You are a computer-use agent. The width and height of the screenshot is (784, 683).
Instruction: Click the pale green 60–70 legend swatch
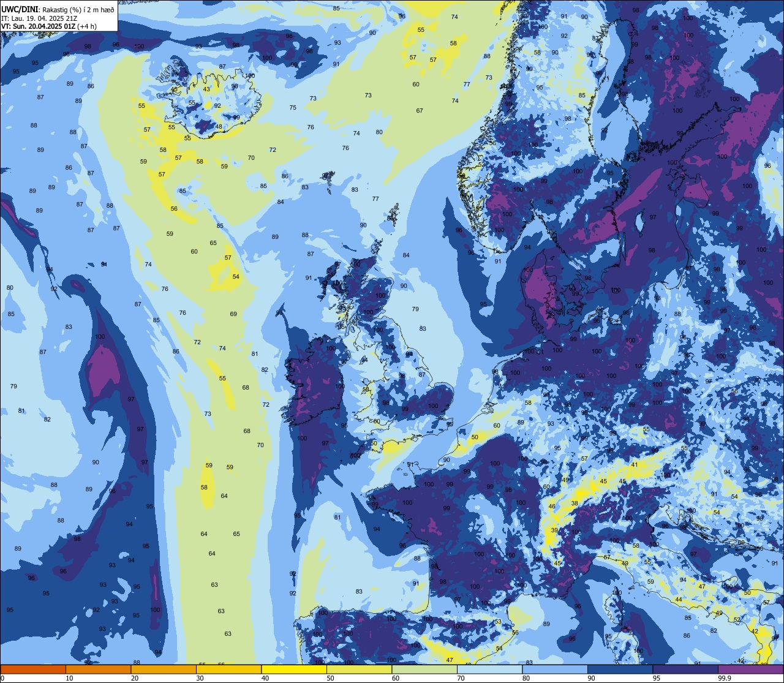[x=424, y=669]
